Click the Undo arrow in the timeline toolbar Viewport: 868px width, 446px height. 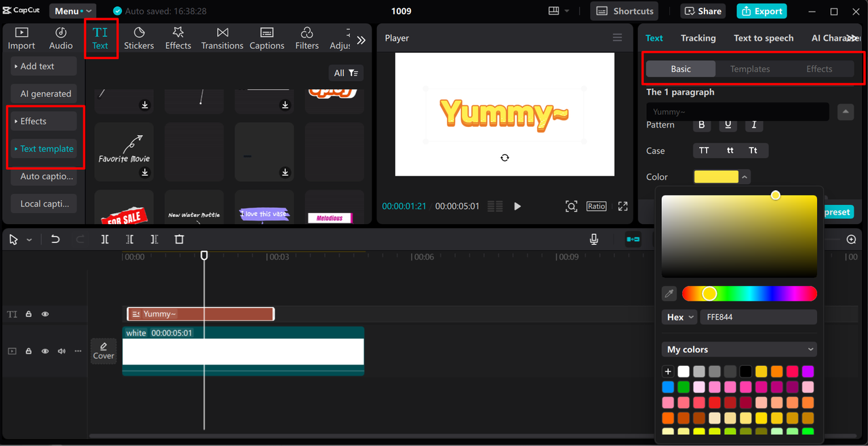point(56,240)
